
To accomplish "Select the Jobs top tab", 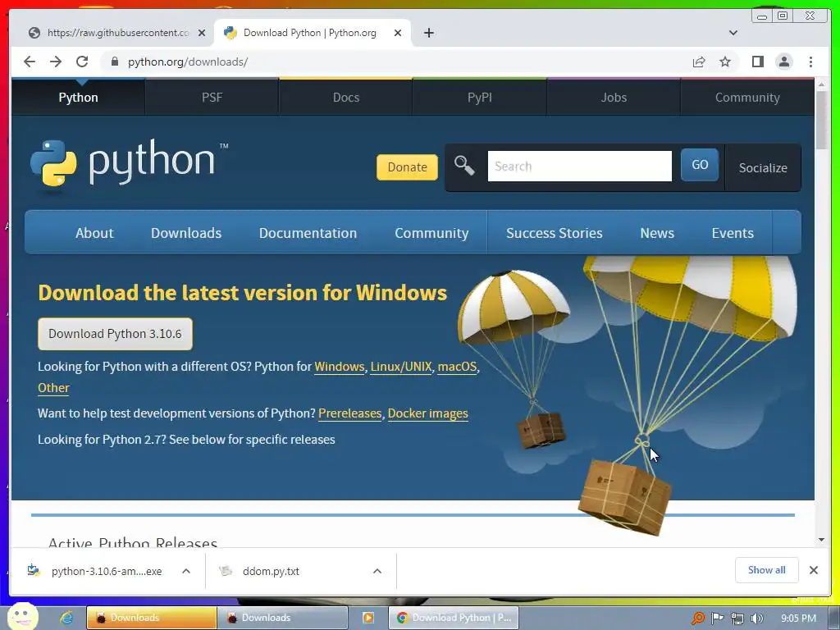I will click(x=614, y=98).
